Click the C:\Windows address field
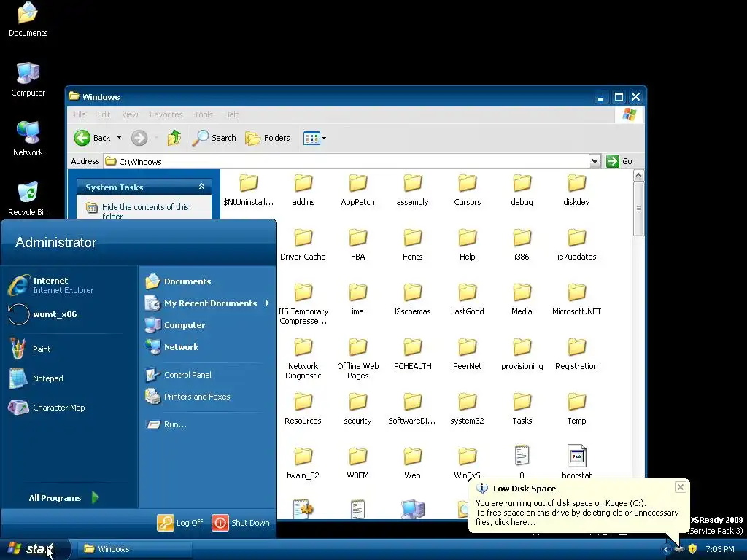This screenshot has width=747, height=560. [347, 161]
